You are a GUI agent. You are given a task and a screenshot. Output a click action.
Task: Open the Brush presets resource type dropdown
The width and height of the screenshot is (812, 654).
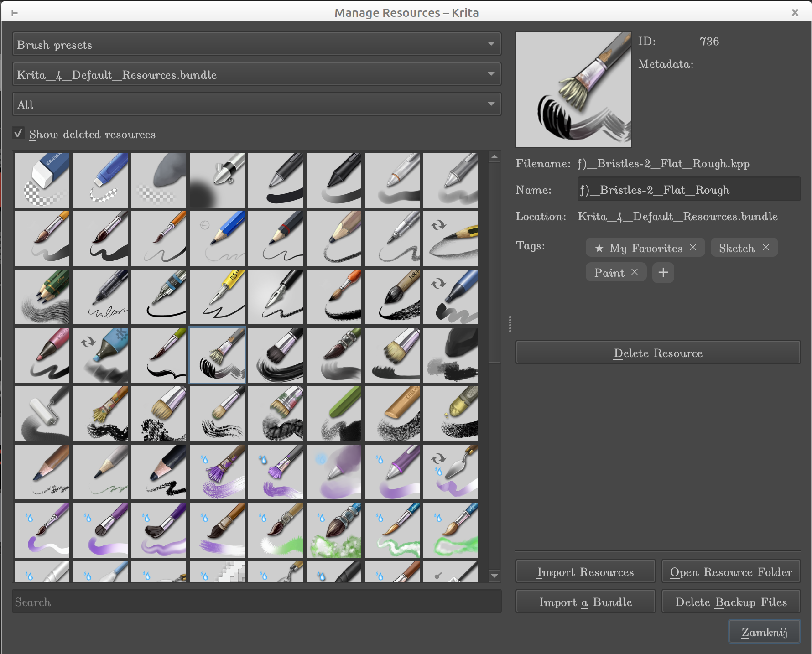[256, 44]
